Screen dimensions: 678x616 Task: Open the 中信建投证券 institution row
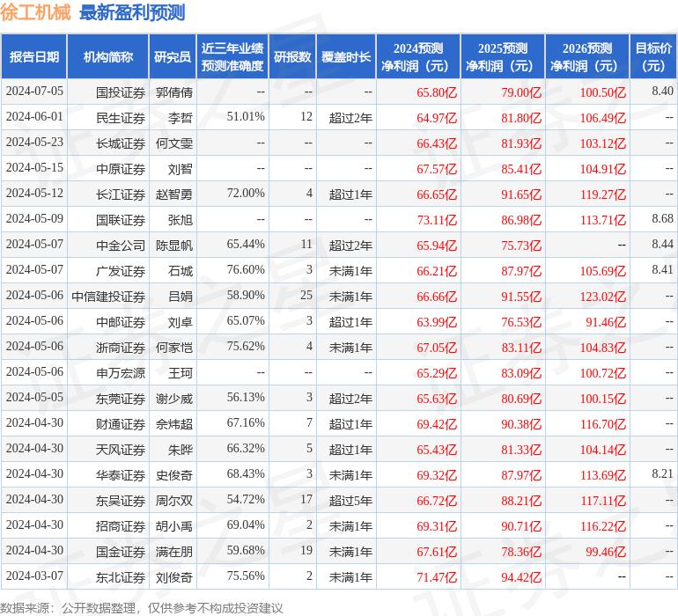pyautogui.click(x=108, y=297)
